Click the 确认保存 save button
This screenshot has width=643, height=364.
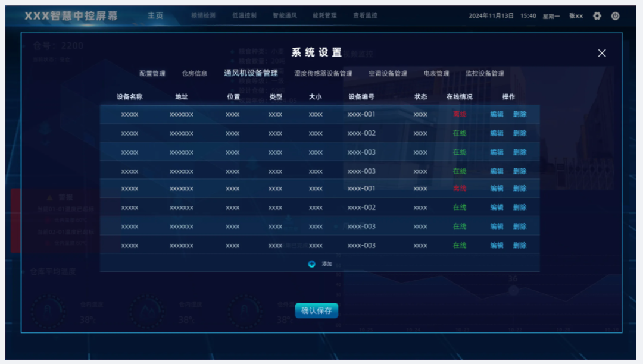pos(316,310)
